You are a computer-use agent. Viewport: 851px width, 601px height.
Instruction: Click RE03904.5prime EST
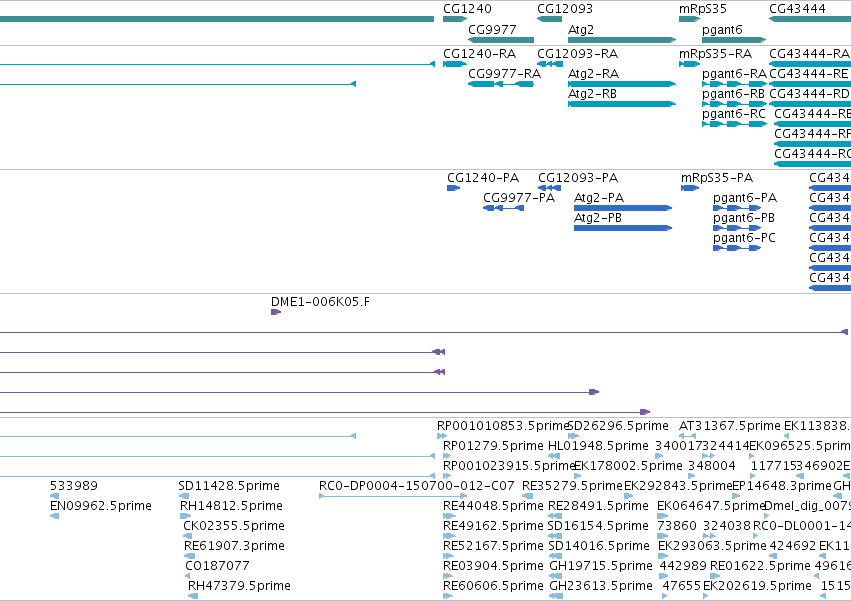tap(448, 576)
